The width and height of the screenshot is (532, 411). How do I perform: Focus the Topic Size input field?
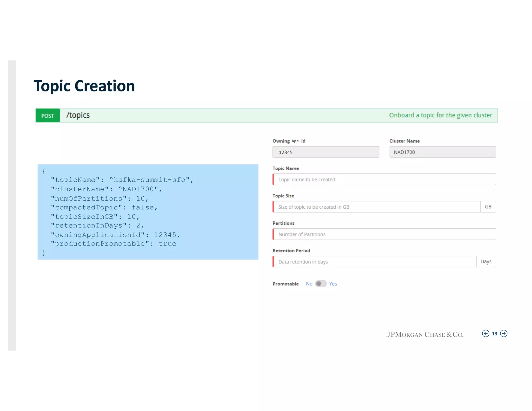coord(376,207)
